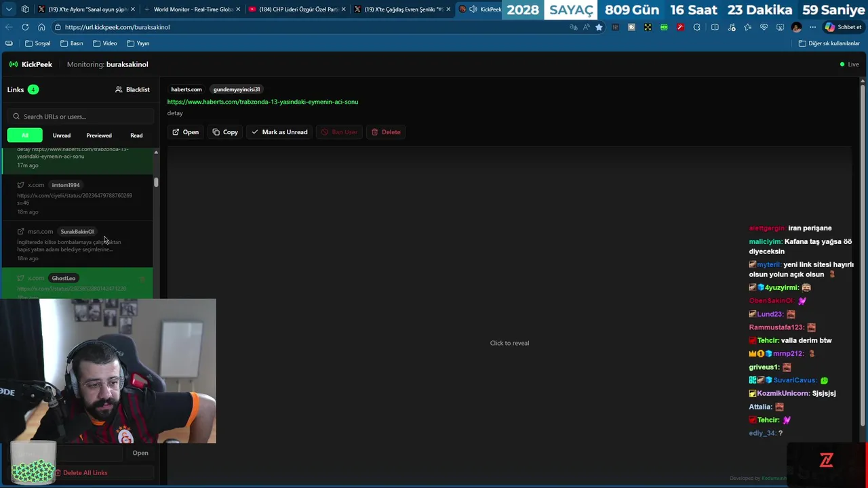Click the browser back arrow
Viewport: 868px width, 488px height.
(9, 27)
